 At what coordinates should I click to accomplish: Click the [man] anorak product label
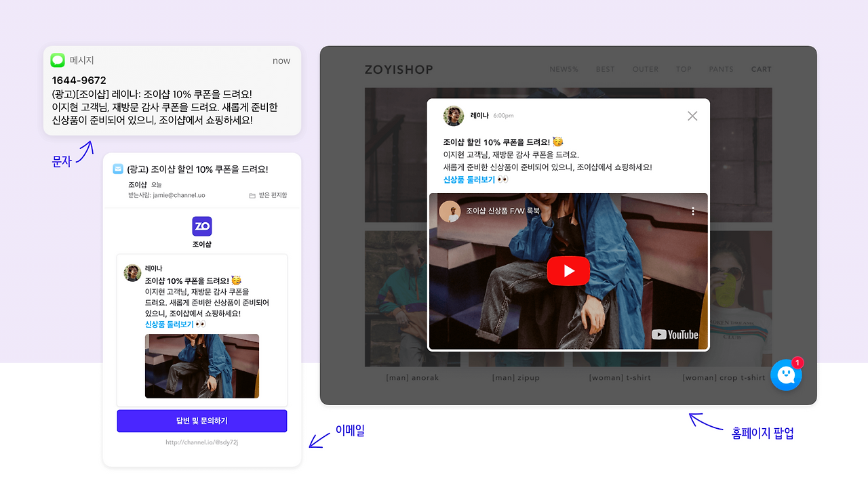tap(412, 377)
